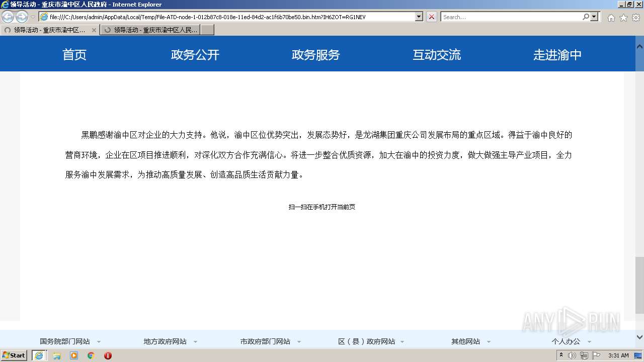Expand 国务院部门网站 dropdown
The image size is (644, 362).
click(99, 342)
